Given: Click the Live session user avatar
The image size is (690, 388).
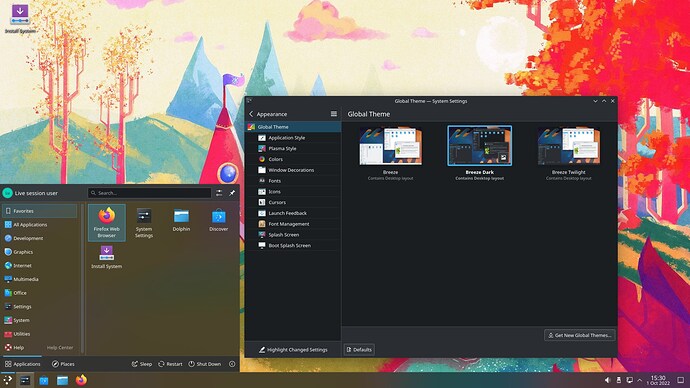Looking at the screenshot, I should tap(7, 193).
